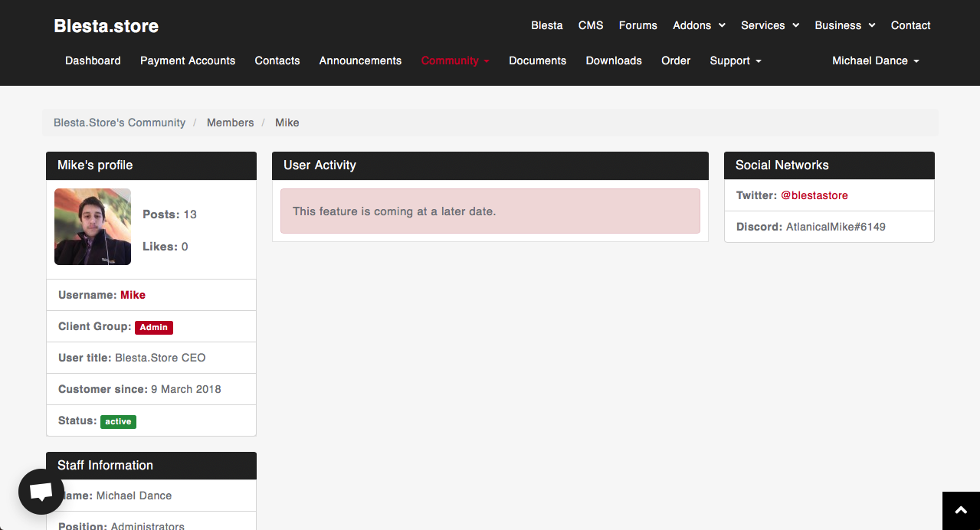Open the live chat bubble icon
The width and height of the screenshot is (980, 530).
pos(41,492)
